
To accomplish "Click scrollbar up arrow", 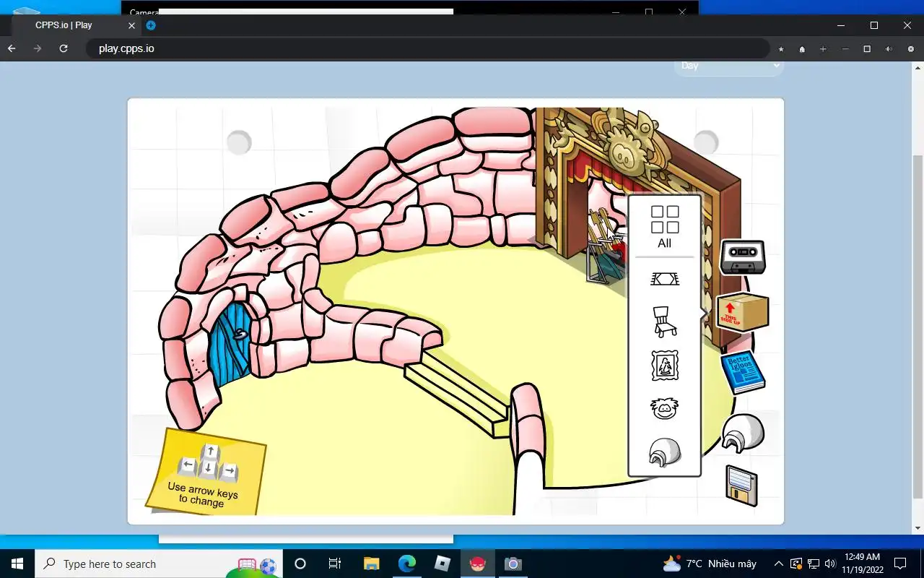I will coord(918,67).
